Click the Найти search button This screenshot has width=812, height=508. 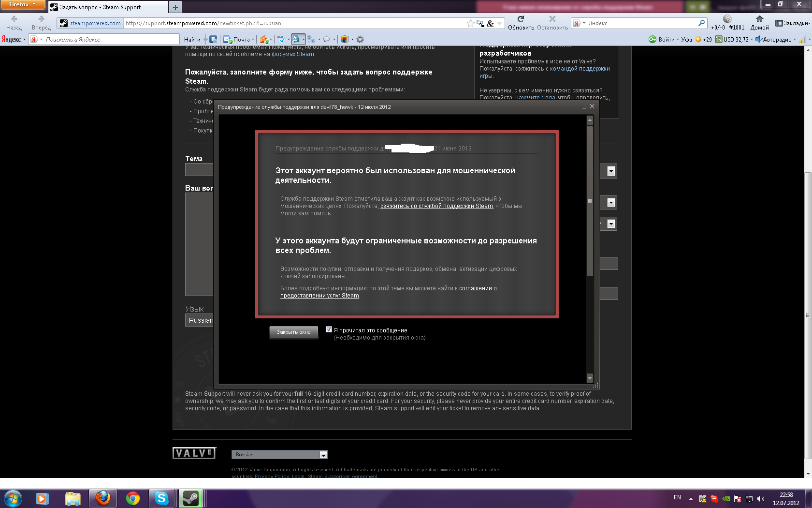point(192,40)
